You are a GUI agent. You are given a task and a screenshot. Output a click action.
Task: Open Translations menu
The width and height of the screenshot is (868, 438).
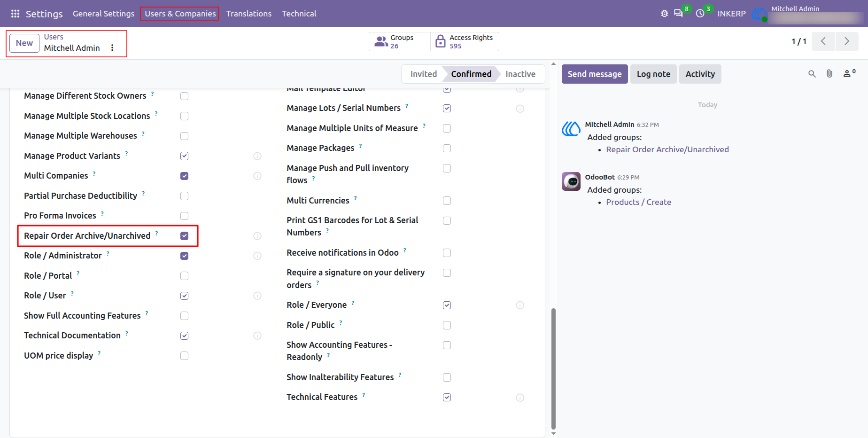tap(249, 14)
